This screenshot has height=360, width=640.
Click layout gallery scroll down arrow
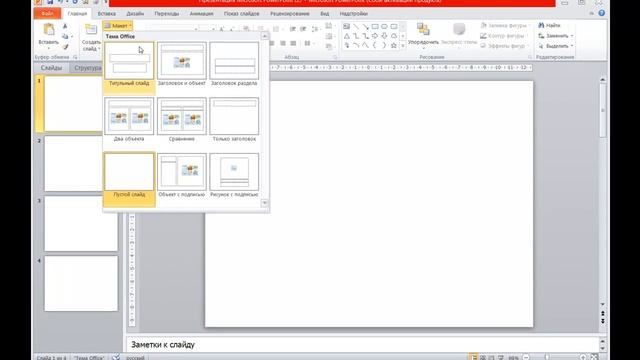click(x=264, y=203)
